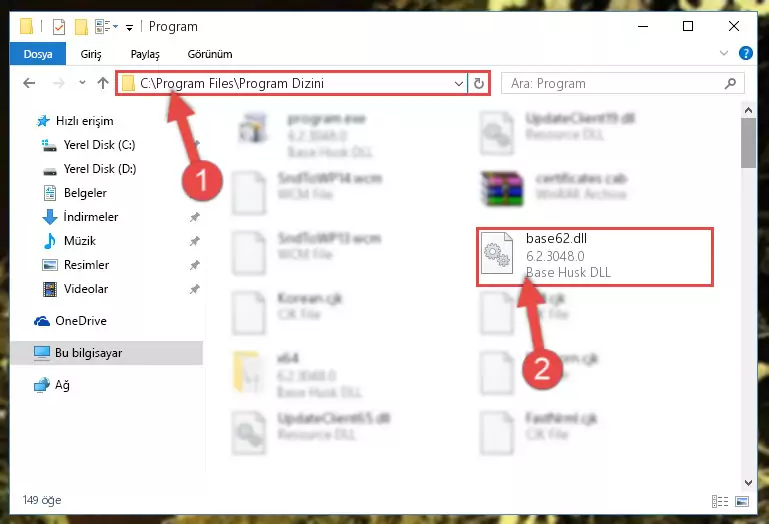Click the search magnifier icon

[730, 83]
